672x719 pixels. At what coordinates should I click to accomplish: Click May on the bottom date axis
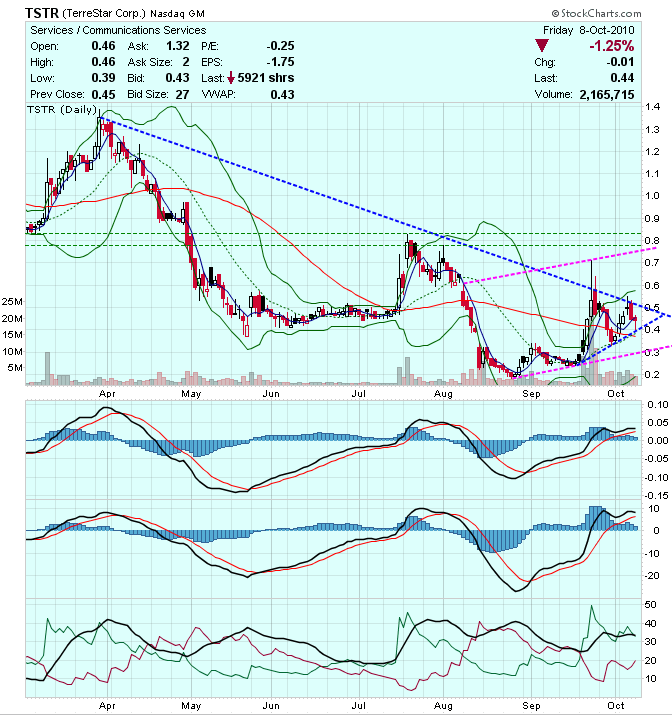(191, 706)
